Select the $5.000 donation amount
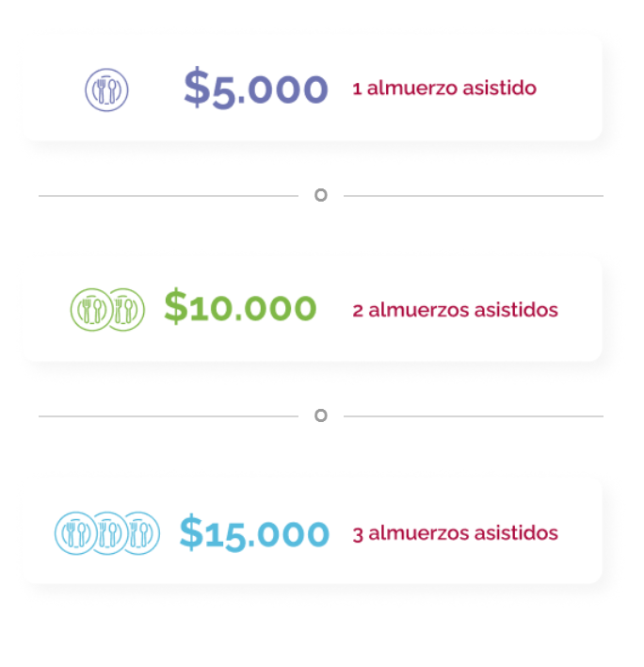 (255, 89)
